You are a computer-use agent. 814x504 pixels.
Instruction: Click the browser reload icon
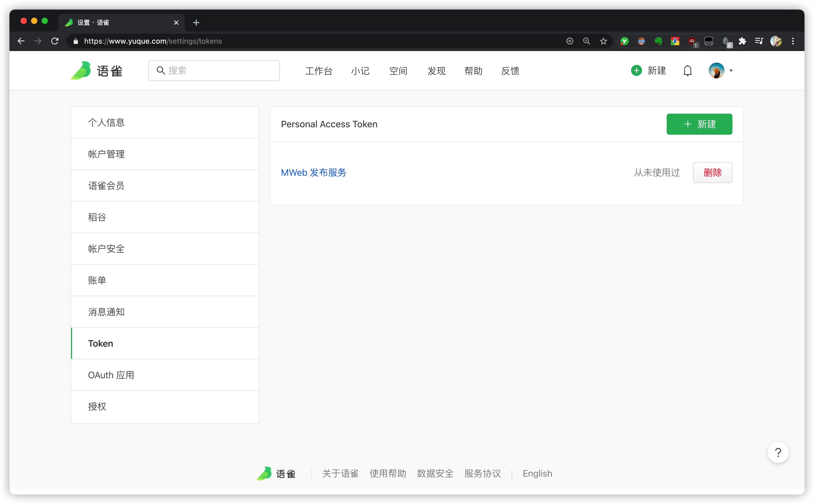[55, 41]
